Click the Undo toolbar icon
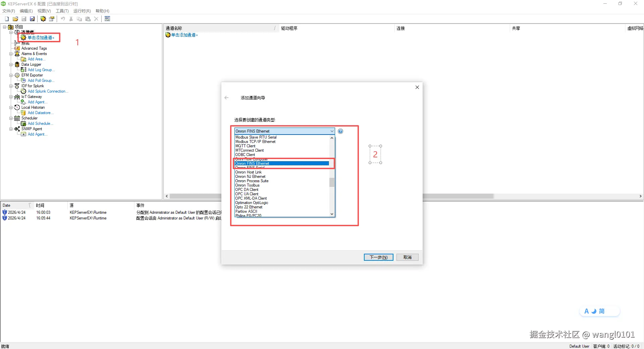 [63, 19]
